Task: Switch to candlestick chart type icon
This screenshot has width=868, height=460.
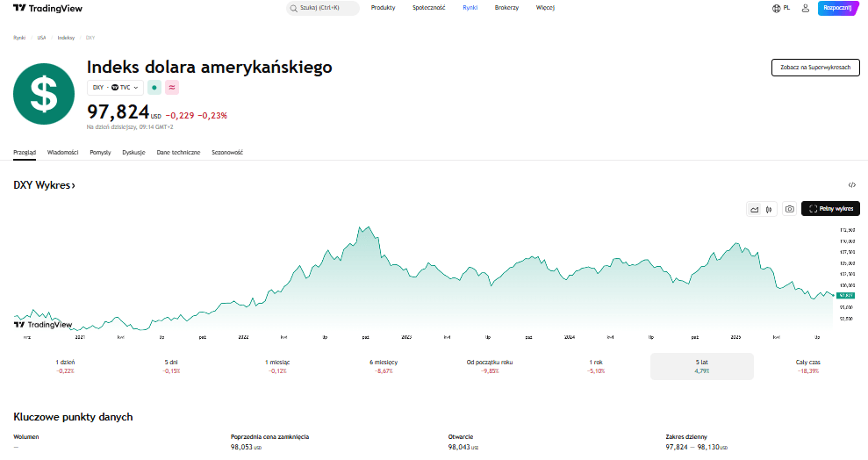Action: click(769, 209)
